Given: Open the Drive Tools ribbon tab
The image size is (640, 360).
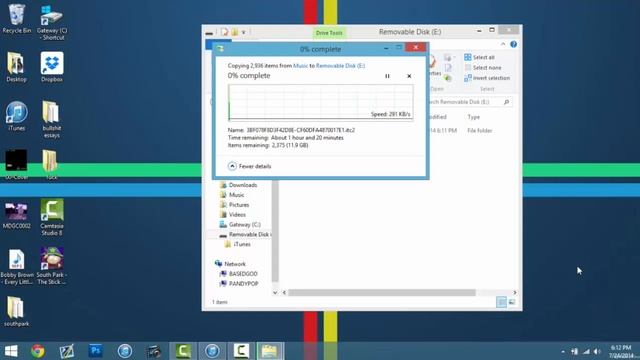Looking at the screenshot, I should coord(329,33).
